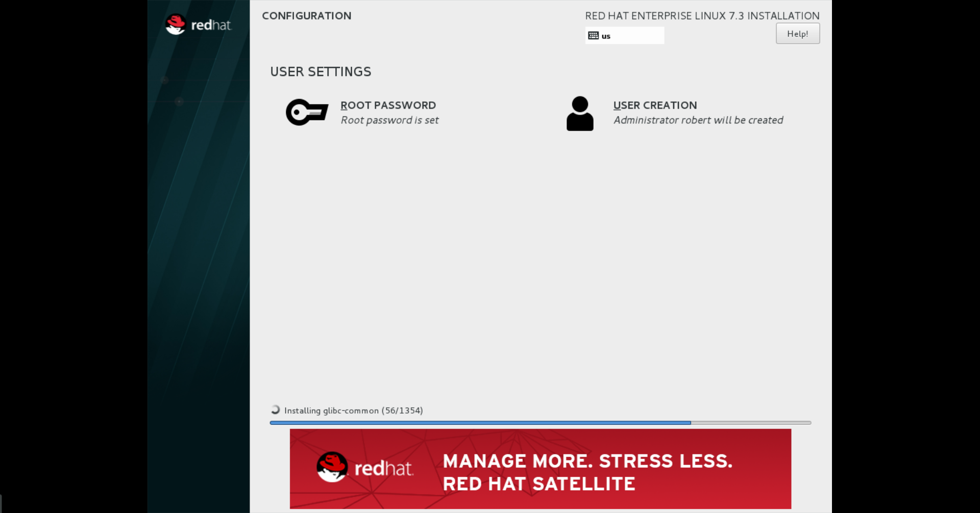Click the user creation person icon
The width and height of the screenshot is (980, 513).
point(580,113)
